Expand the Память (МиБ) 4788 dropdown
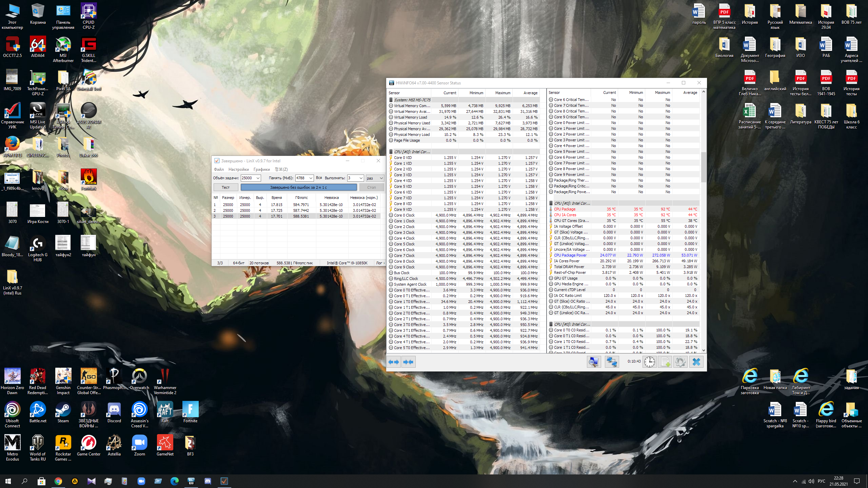This screenshot has width=868, height=488. 311,178
